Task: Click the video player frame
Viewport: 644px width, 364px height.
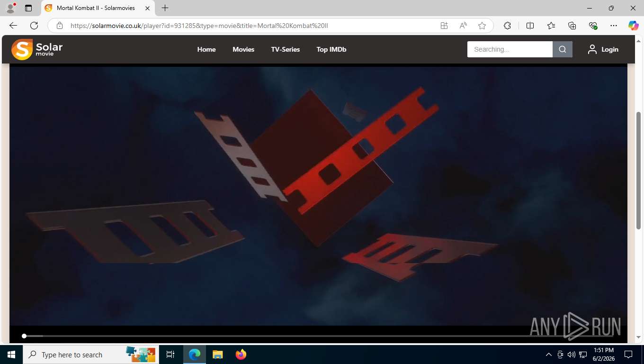Action: pos(318,196)
